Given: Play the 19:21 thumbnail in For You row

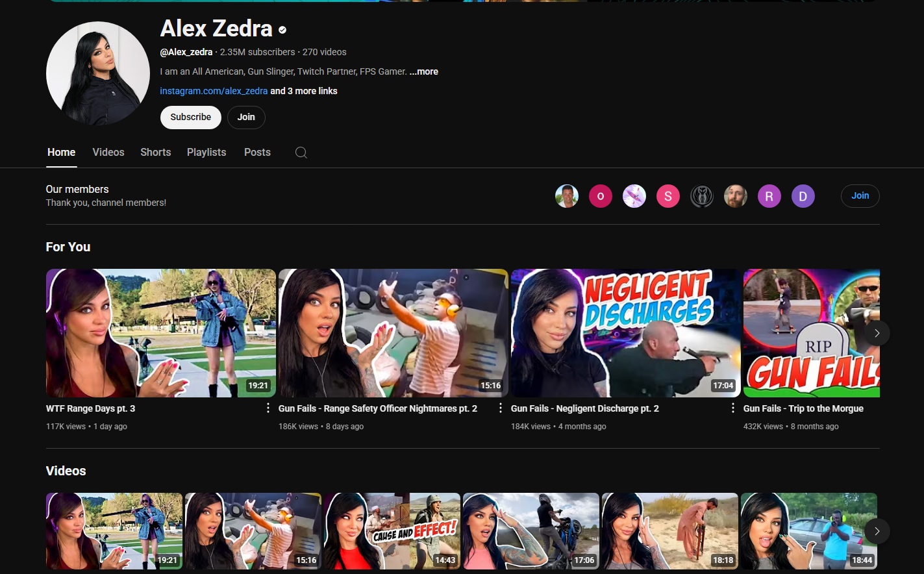Looking at the screenshot, I should pos(161,333).
